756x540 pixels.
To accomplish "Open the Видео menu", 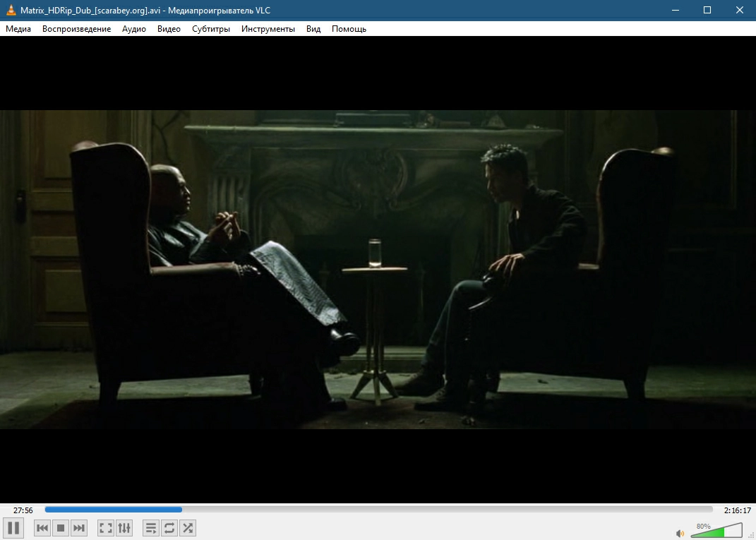I will (x=169, y=29).
